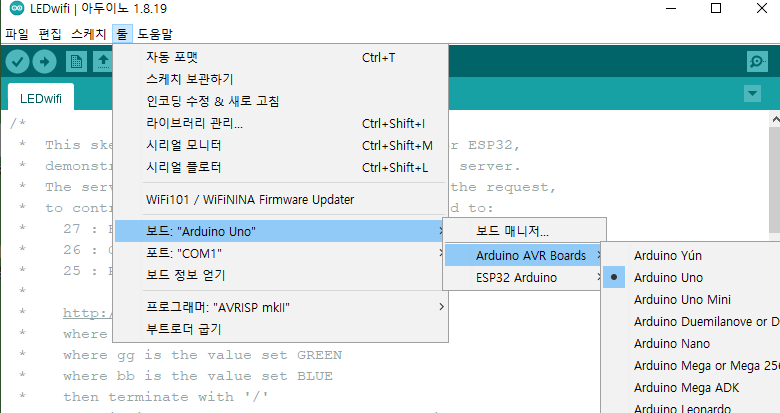Open the tab options dropdown arrow

[x=752, y=93]
